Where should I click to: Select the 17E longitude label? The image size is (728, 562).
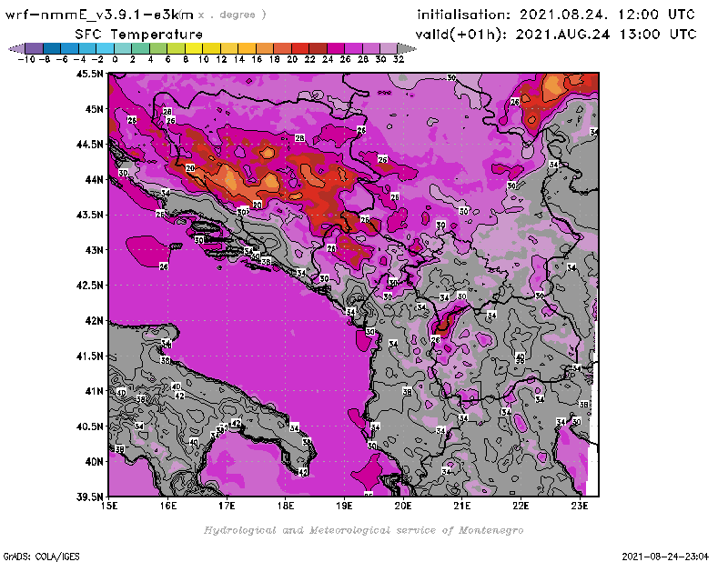227,506
